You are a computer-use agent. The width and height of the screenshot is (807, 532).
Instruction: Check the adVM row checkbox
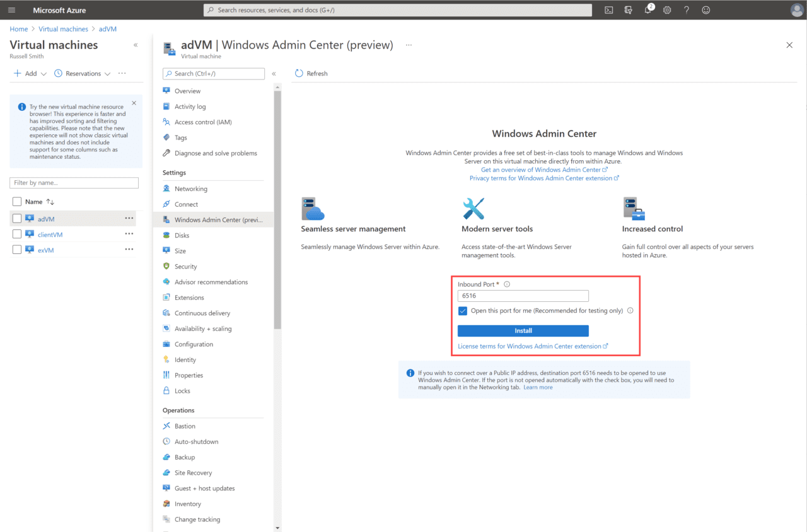(17, 219)
